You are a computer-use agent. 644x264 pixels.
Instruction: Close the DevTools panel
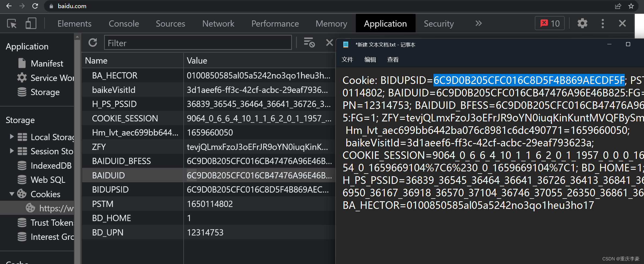pos(622,23)
